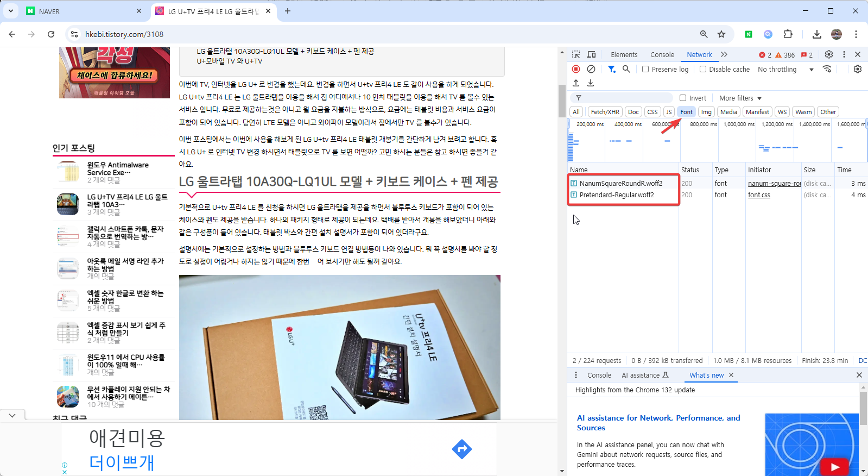Open nanum-square-round initiator link
This screenshot has height=476, width=868.
point(774,183)
